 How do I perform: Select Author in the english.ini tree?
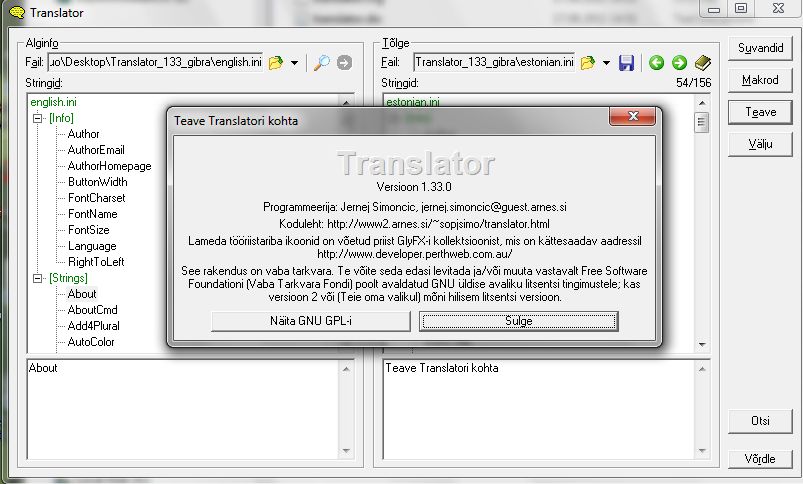pyautogui.click(x=83, y=134)
